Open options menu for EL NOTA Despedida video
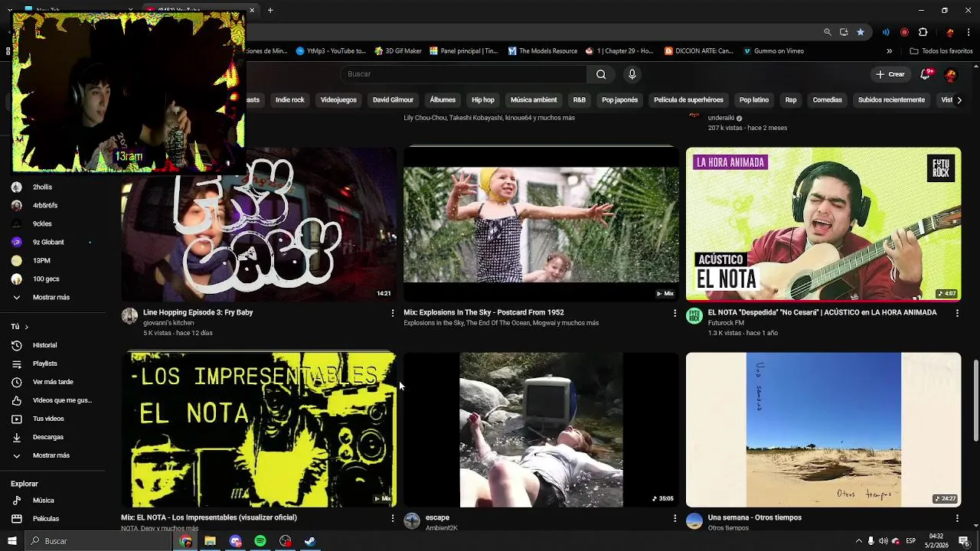Viewport: 980px width, 551px height. pyautogui.click(x=957, y=313)
